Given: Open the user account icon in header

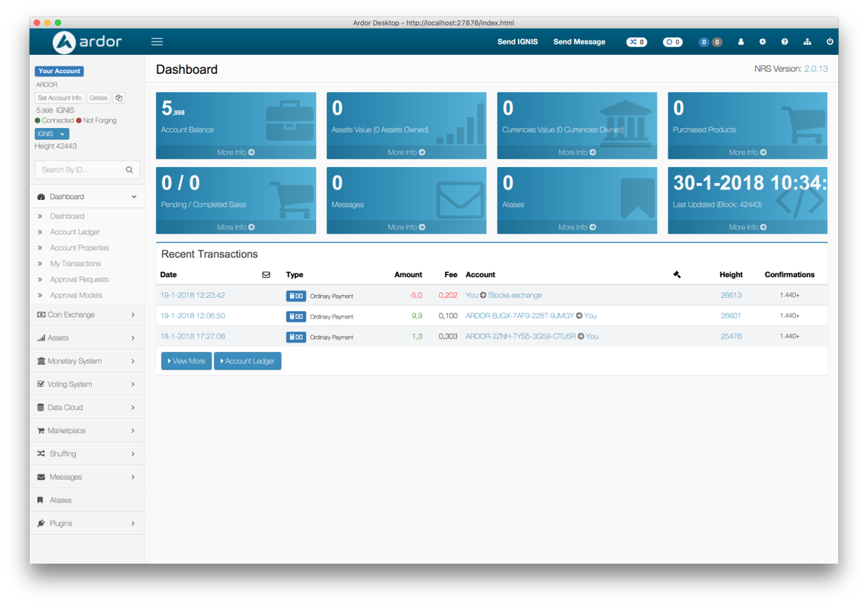Looking at the screenshot, I should pos(741,42).
